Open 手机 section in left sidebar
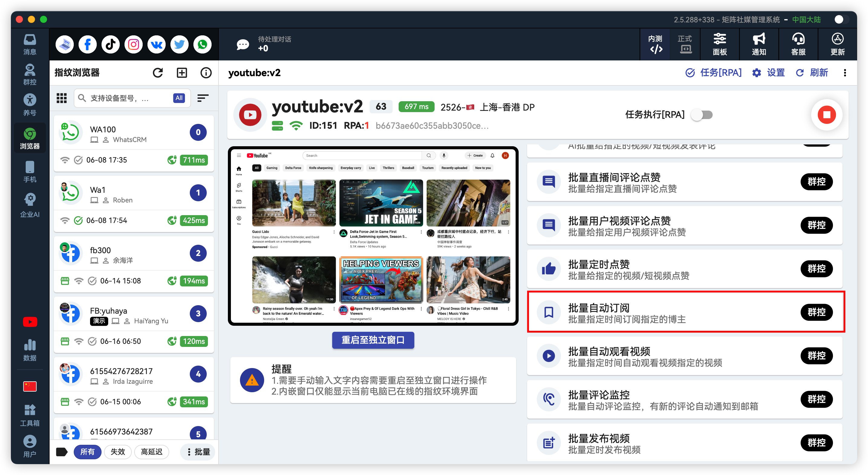 coord(30,172)
